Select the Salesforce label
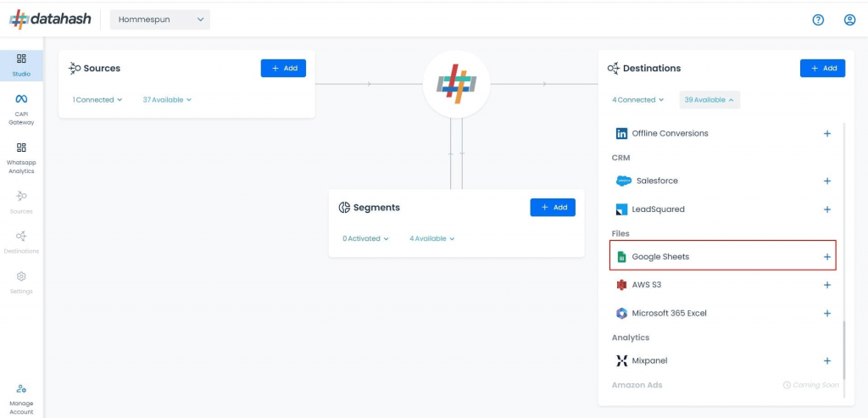868x418 pixels. coord(657,181)
